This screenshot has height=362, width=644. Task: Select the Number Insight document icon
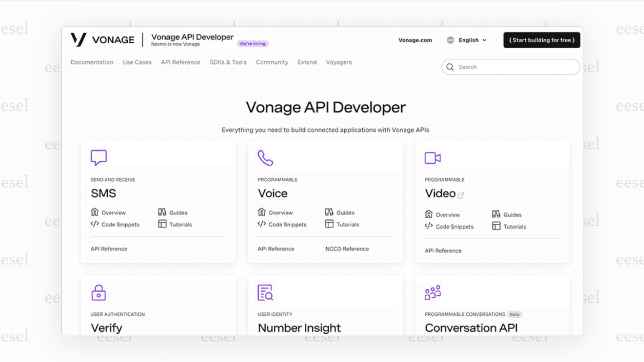click(265, 292)
